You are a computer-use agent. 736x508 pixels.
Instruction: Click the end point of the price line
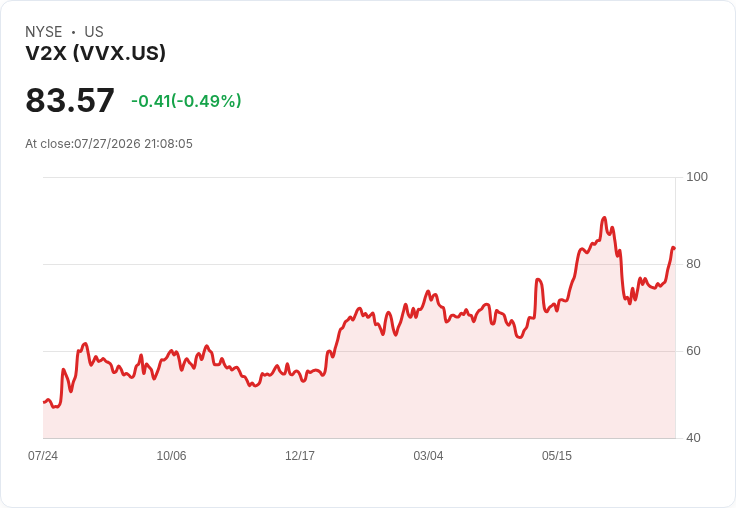[674, 248]
